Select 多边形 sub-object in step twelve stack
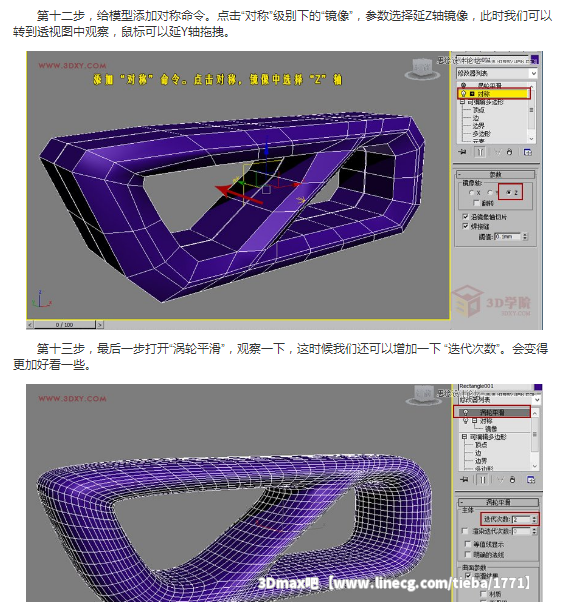The width and height of the screenshot is (570, 602). pyautogui.click(x=481, y=134)
